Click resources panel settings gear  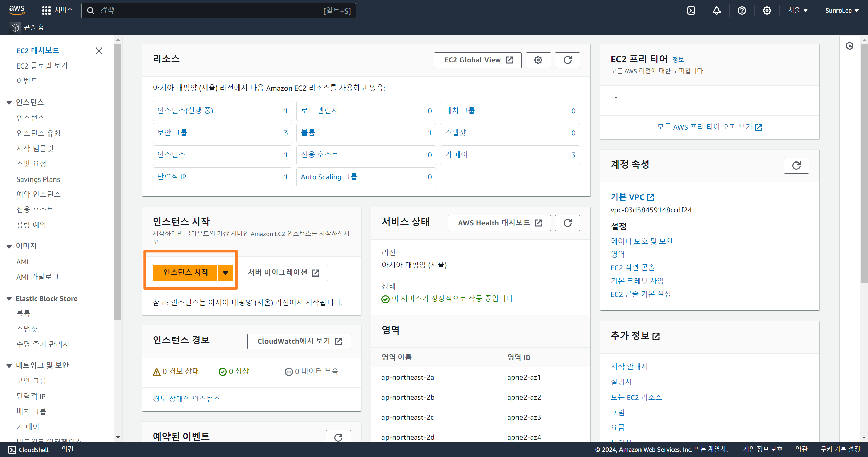pyautogui.click(x=538, y=60)
